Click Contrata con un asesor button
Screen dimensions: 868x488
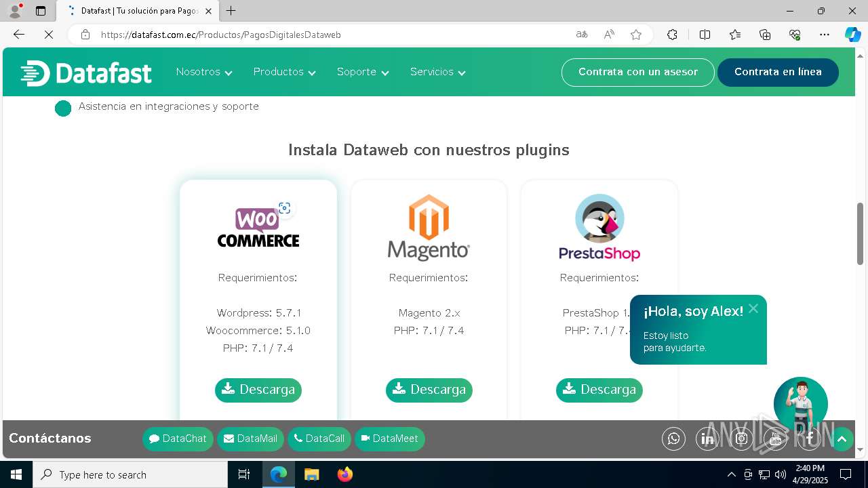click(x=638, y=73)
